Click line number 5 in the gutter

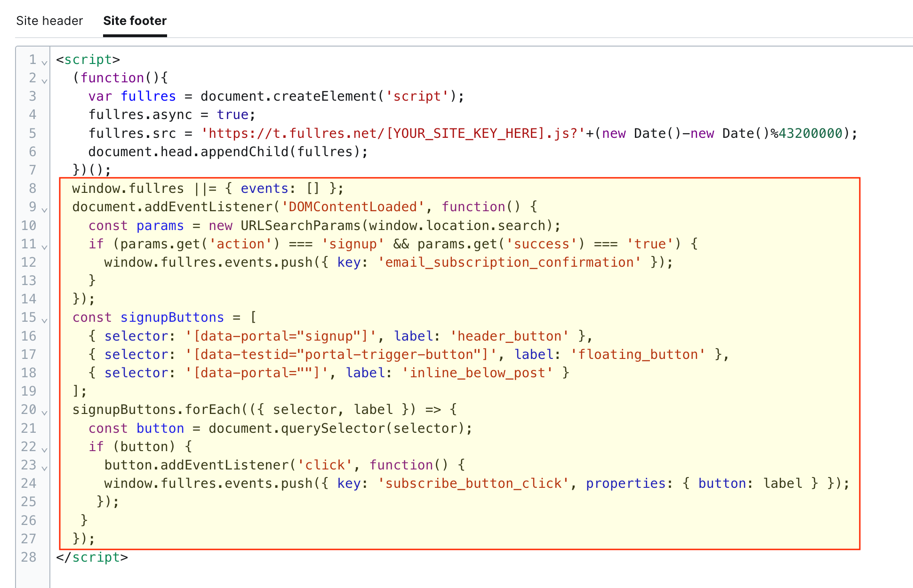32,133
